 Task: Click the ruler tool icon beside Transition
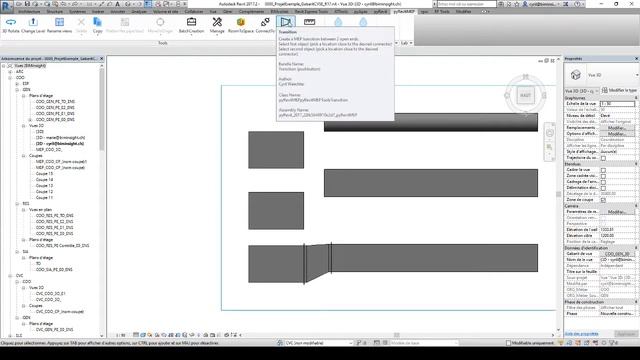pos(309,22)
